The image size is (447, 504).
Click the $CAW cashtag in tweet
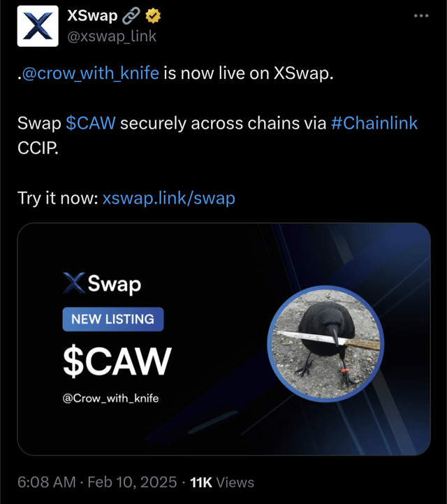(91, 123)
